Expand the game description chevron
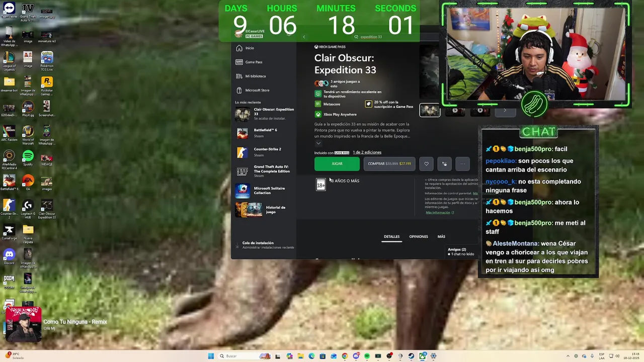 coord(318,143)
